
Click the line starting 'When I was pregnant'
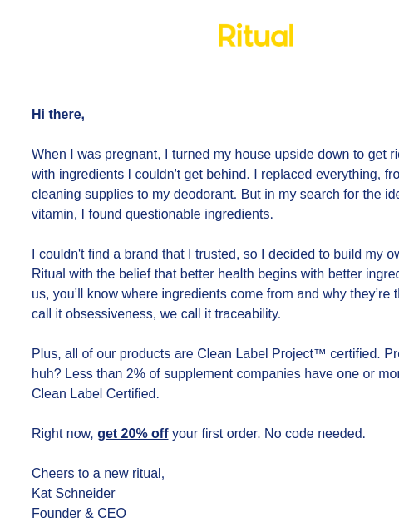tap(215, 155)
